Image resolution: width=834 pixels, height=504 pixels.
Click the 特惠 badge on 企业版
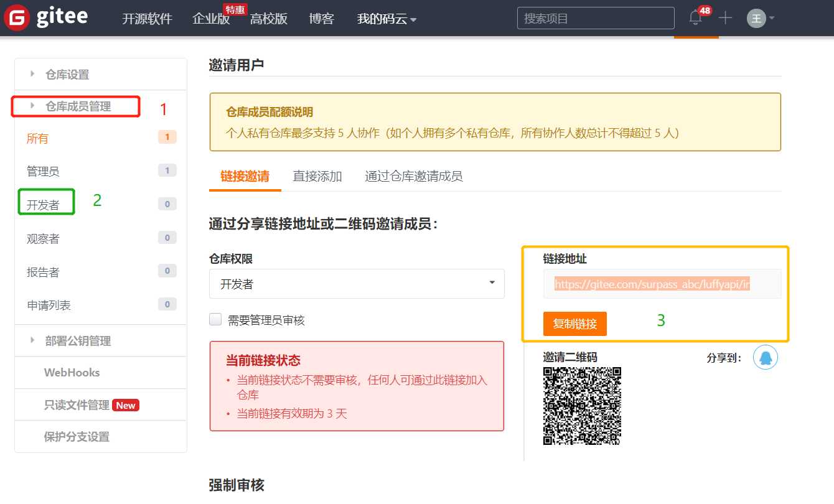coord(235,9)
